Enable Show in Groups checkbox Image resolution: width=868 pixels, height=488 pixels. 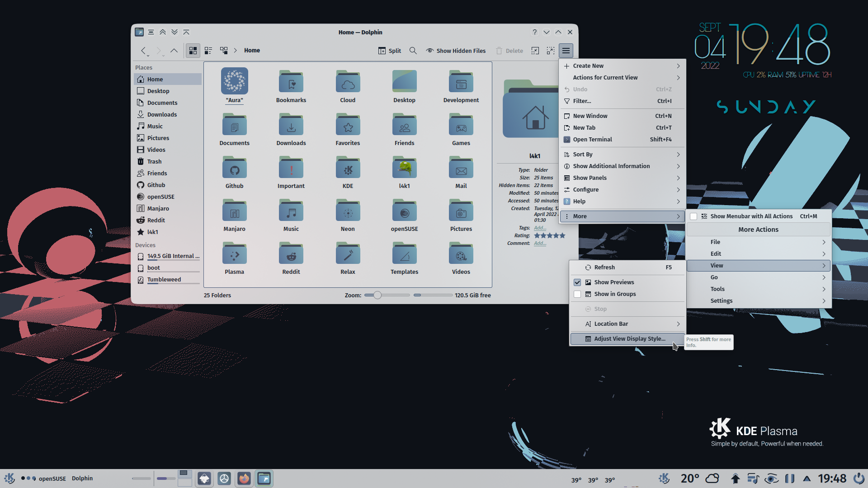[577, 294]
